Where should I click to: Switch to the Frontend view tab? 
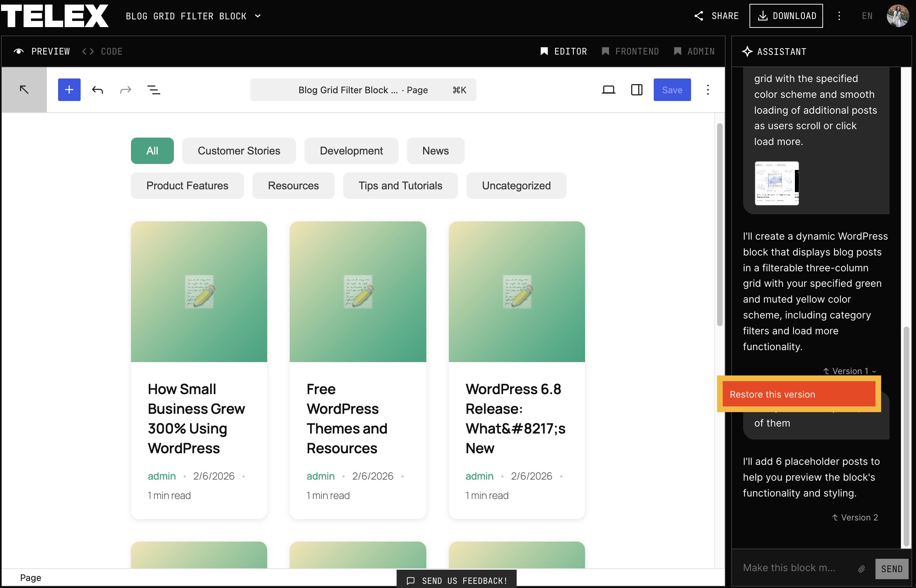(x=630, y=51)
